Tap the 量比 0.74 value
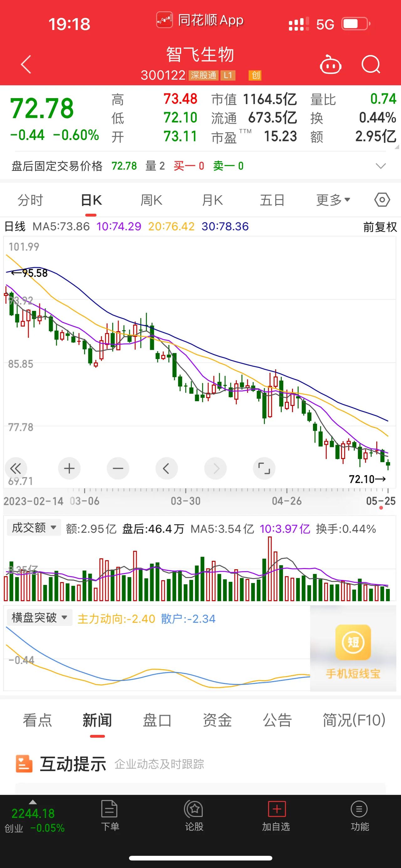401x868 pixels. [x=383, y=99]
